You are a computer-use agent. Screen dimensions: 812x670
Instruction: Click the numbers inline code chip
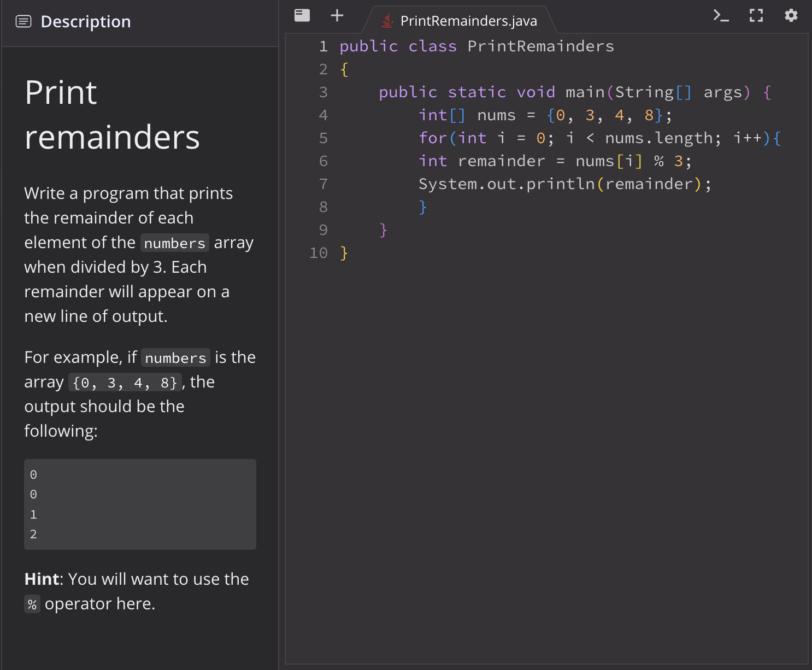pos(174,243)
